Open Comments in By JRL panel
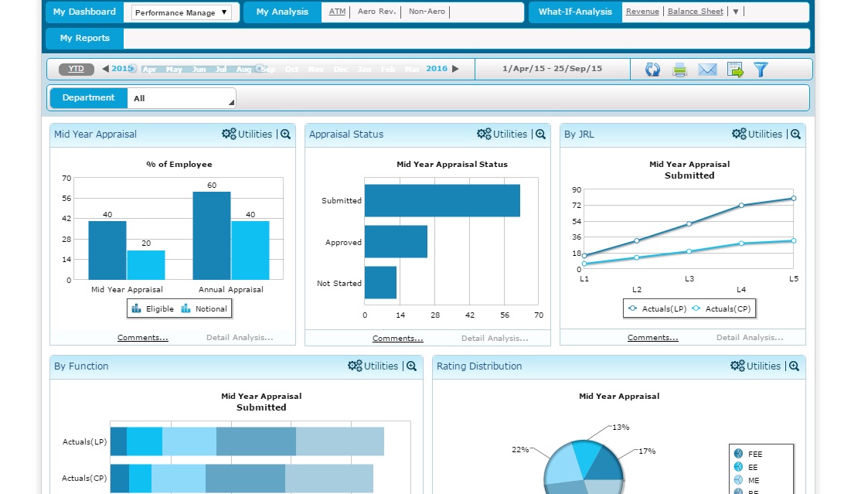 pyautogui.click(x=652, y=337)
